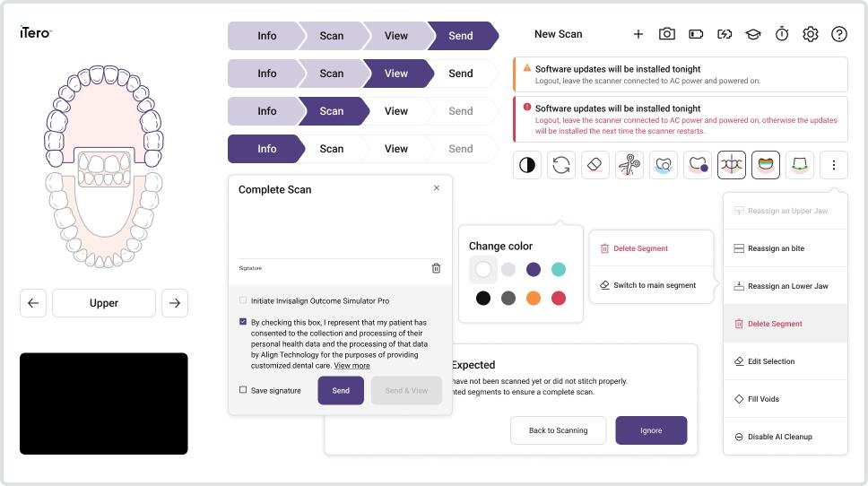
Task: Open the camera screenshot tool
Action: coord(667,34)
